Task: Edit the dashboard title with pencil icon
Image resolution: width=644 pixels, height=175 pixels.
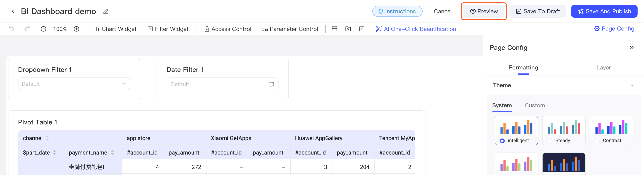Action: pos(106,11)
